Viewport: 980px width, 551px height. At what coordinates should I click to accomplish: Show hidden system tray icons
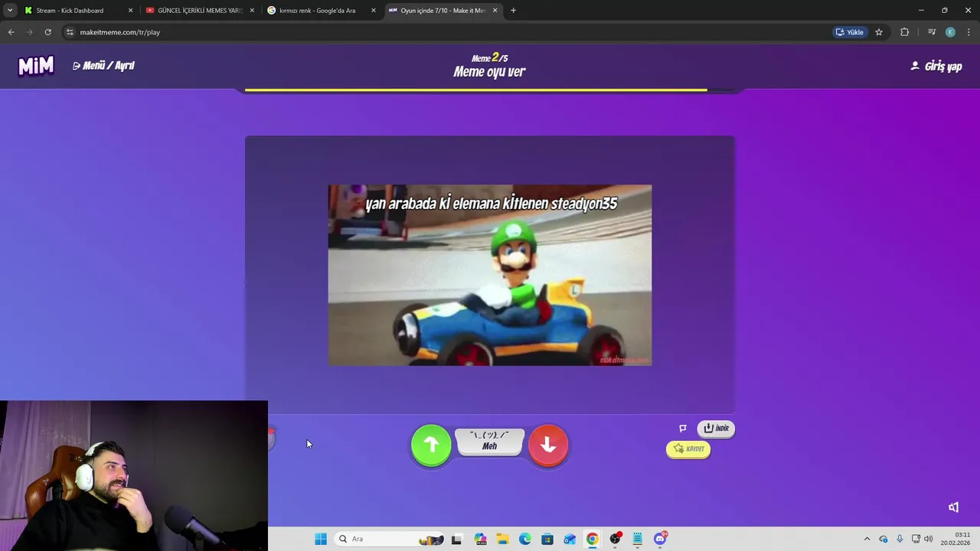(x=867, y=539)
